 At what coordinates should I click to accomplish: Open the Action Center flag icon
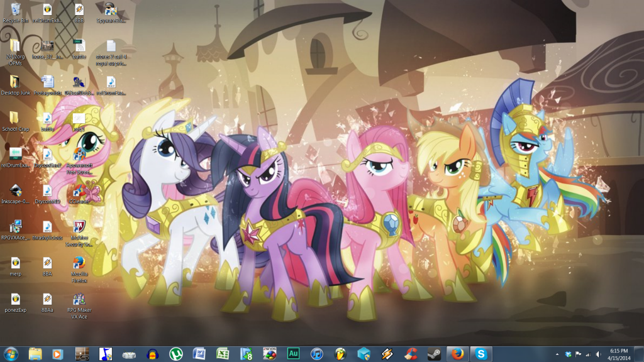click(579, 354)
